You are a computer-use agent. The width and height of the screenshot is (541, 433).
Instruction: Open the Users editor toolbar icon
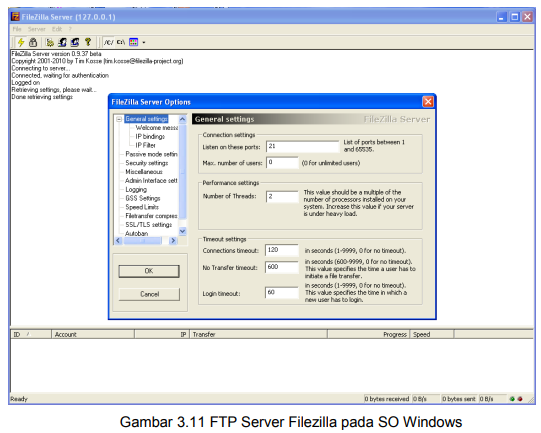(62, 42)
